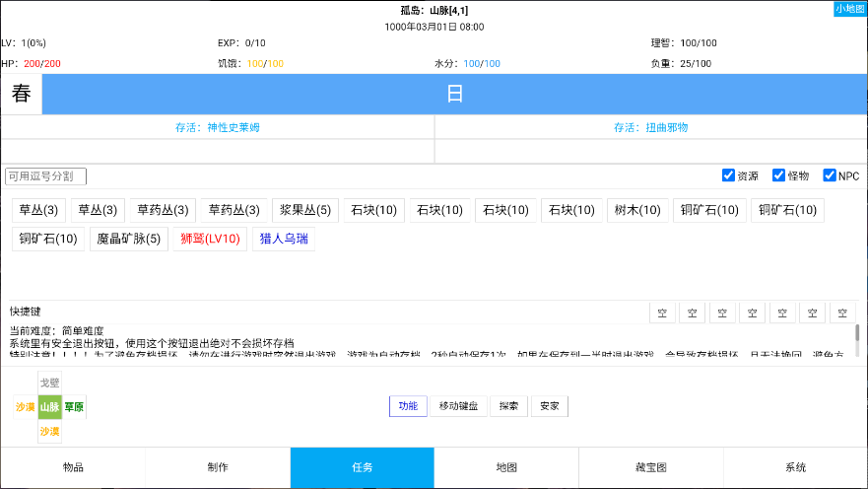
Task: Move south to 沙漠 tile
Action: click(50, 432)
